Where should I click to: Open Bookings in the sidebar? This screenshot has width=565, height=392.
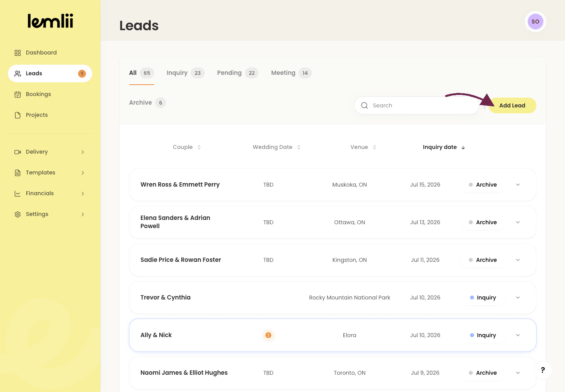[50, 94]
